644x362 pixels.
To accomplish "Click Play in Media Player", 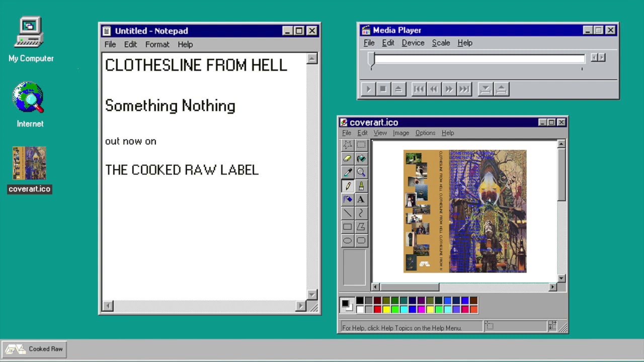I will (368, 89).
